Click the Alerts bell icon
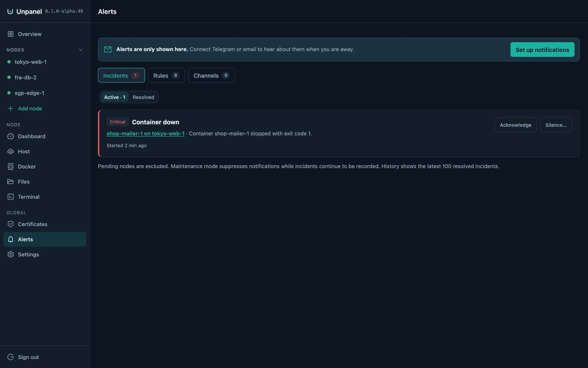Screen dimensions: 588x368 pos(10,239)
